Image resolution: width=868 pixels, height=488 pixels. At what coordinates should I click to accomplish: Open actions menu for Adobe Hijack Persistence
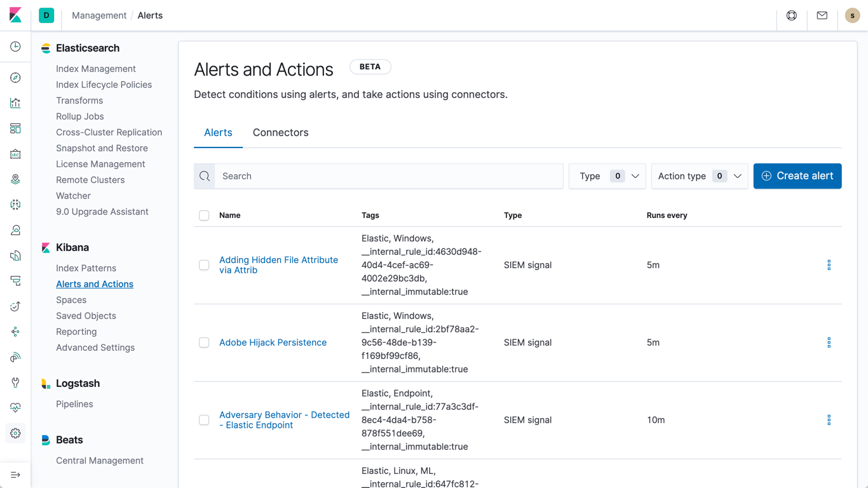(x=829, y=342)
